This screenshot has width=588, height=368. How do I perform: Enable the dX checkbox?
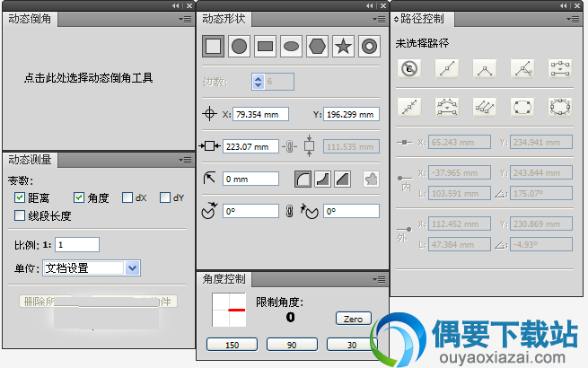(127, 197)
